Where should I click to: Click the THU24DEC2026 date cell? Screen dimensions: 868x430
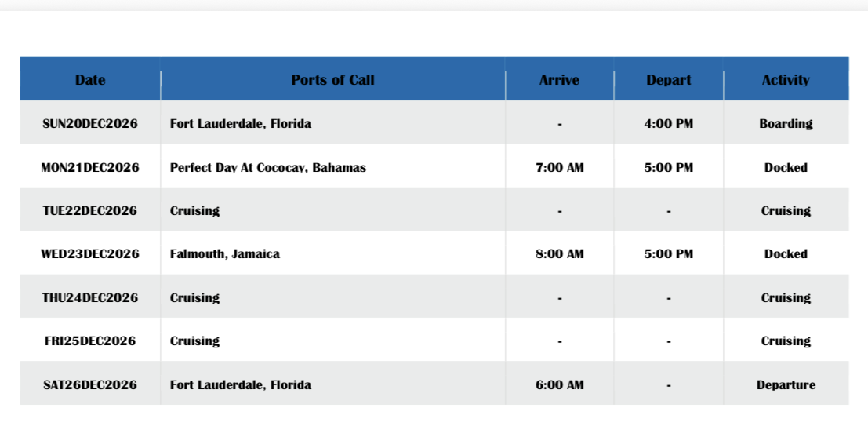90,297
